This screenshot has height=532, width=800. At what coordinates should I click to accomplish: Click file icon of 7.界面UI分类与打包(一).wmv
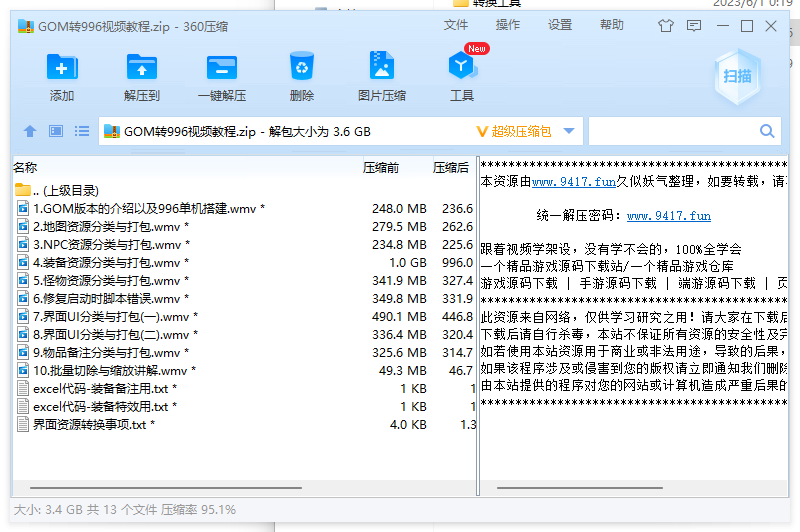23,316
